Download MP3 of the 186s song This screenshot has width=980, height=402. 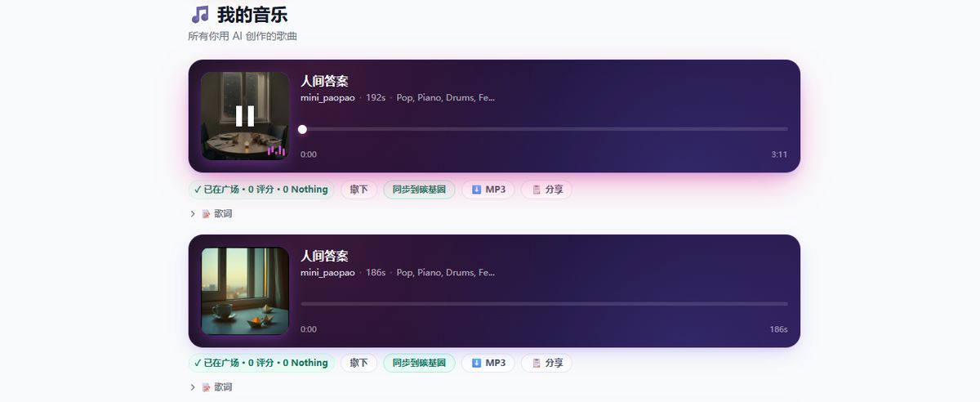[488, 363]
